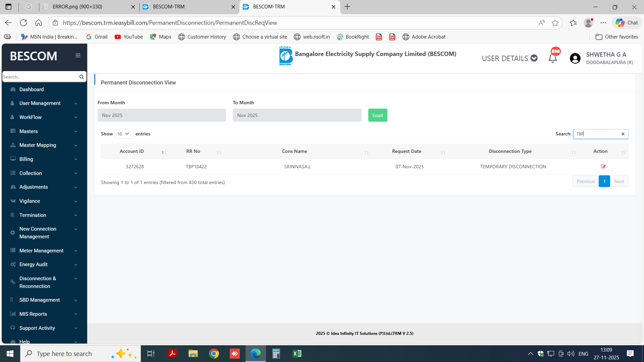The image size is (644, 362).
Task: Sort by Request Date column header
Action: click(407, 152)
